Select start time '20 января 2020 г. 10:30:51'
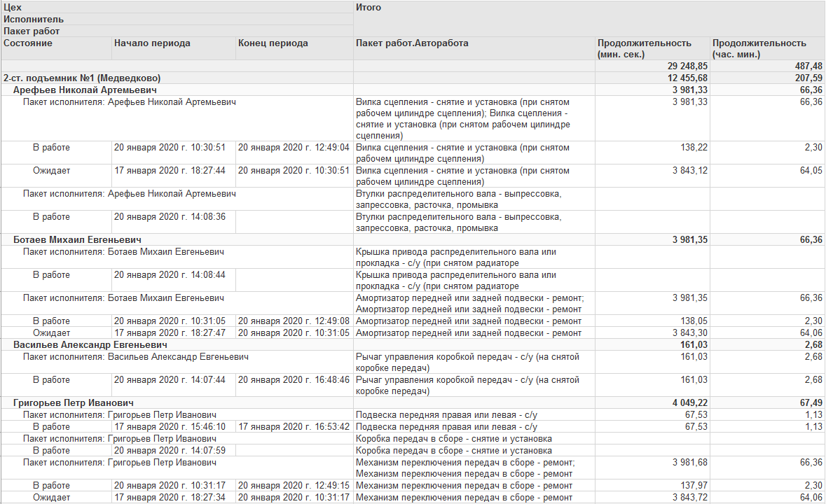Screen dimensions: 826x504 click(170, 147)
